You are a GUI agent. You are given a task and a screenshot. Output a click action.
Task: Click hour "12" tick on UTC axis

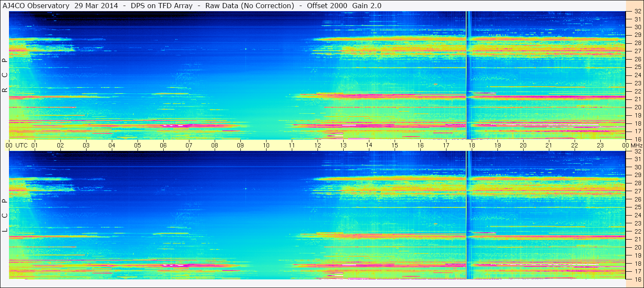tap(318, 145)
